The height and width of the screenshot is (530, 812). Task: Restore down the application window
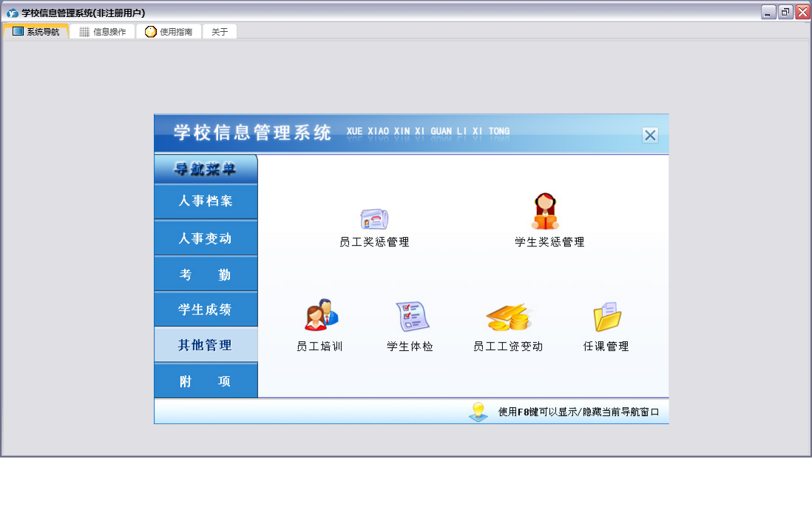[x=785, y=12]
